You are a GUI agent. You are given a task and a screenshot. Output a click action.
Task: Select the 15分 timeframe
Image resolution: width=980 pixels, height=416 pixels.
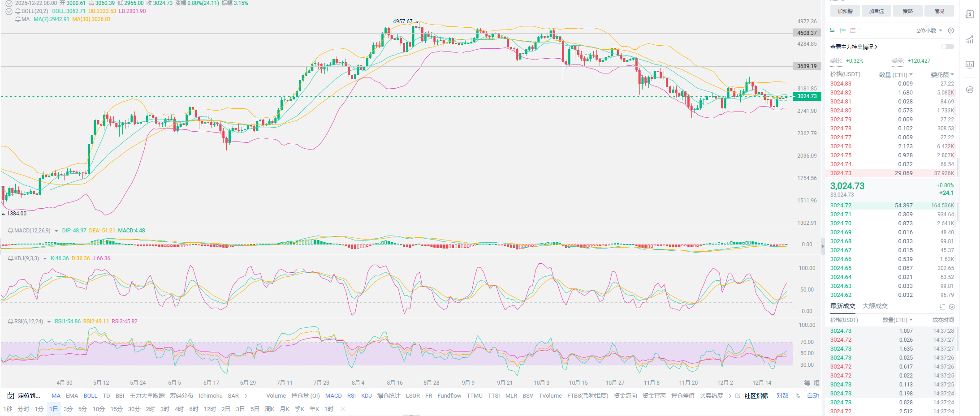(x=117, y=409)
